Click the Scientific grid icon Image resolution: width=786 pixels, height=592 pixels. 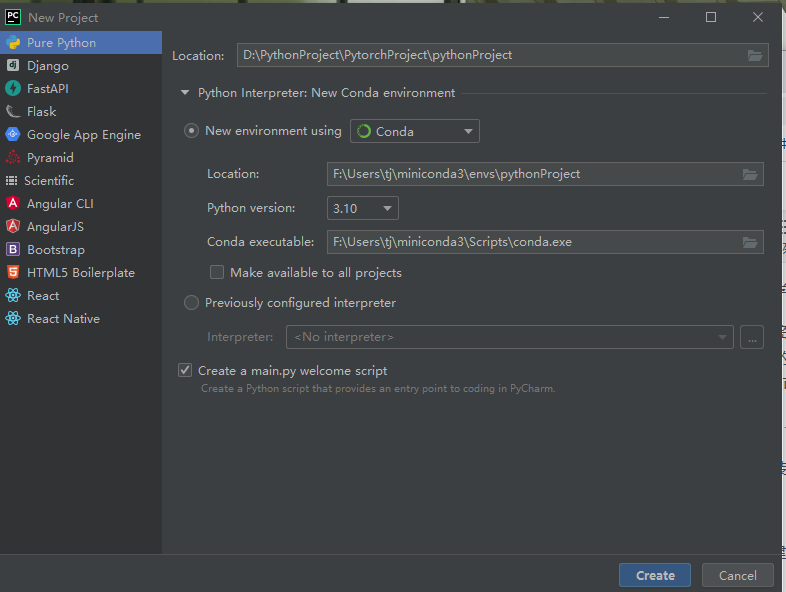[x=11, y=180]
